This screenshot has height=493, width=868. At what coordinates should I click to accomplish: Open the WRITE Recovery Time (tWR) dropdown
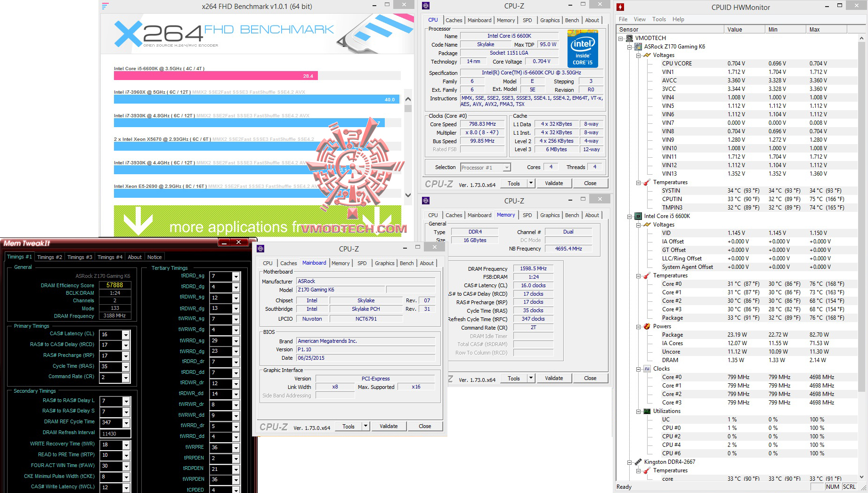point(126,445)
